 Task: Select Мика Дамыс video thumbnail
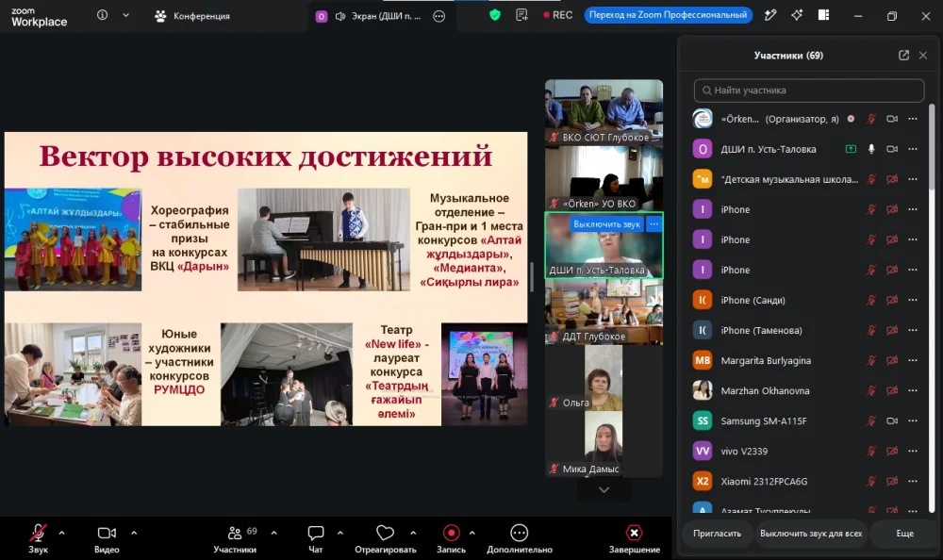click(x=604, y=444)
